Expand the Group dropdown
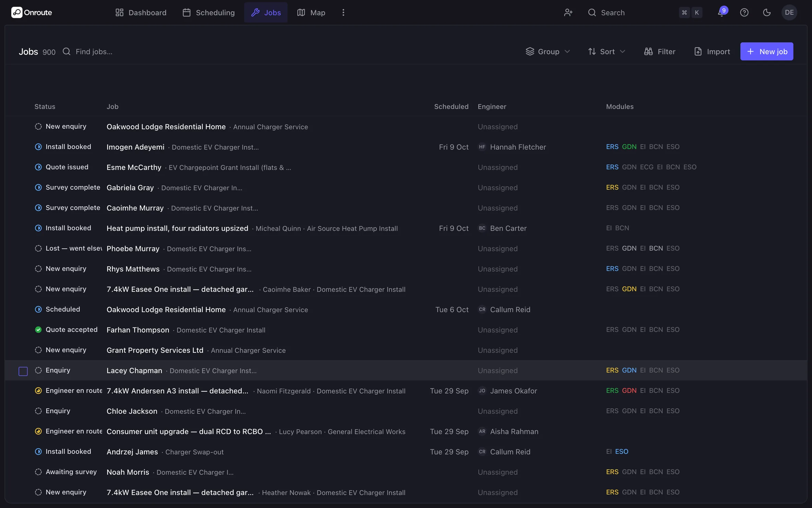 (x=548, y=51)
